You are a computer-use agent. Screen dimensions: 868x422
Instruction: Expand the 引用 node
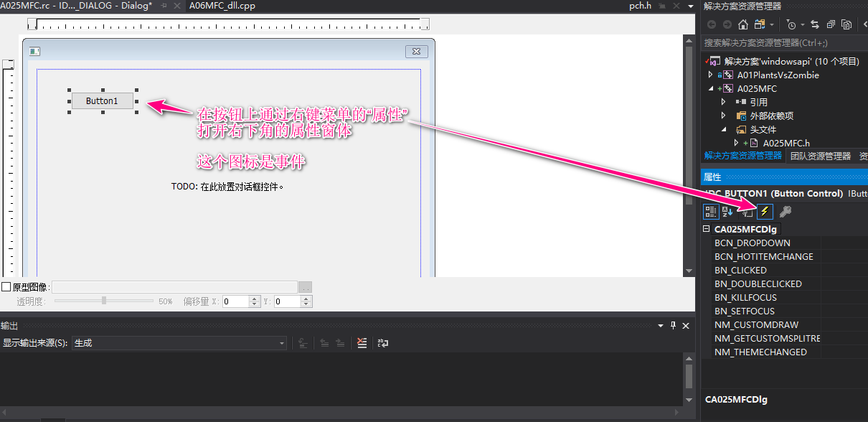(723, 102)
